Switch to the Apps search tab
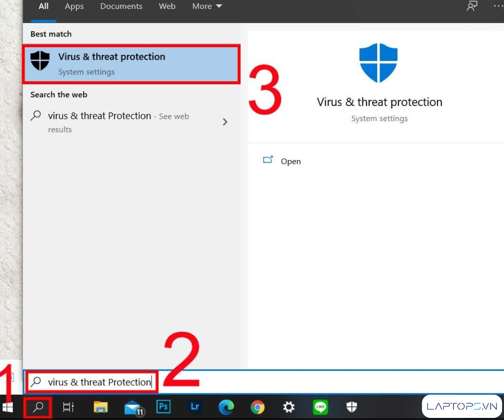 click(x=74, y=6)
